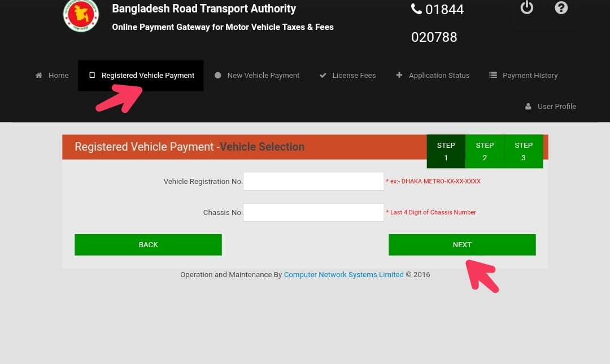610x364 pixels.
Task: Click the BRTA logo emblem
Action: (x=81, y=15)
